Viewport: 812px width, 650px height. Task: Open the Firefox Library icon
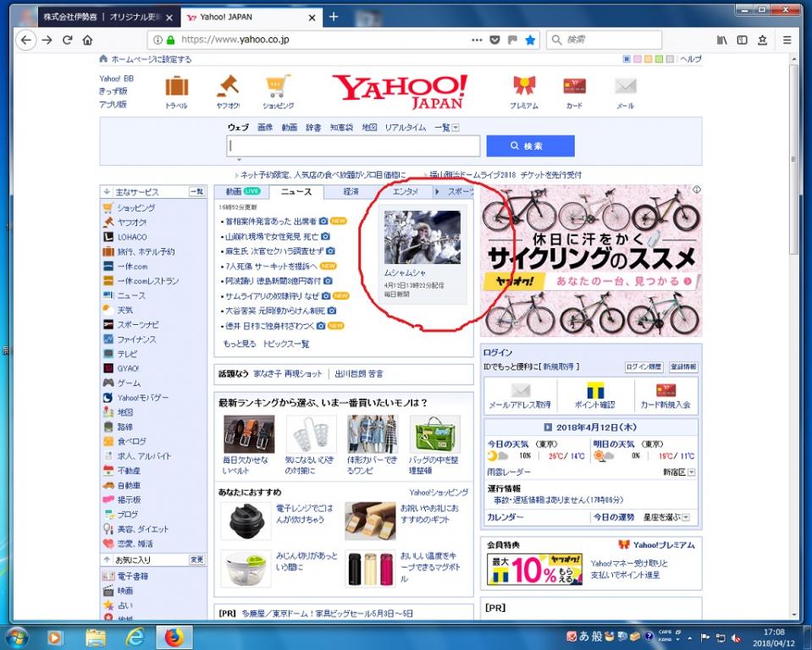pyautogui.click(x=722, y=40)
